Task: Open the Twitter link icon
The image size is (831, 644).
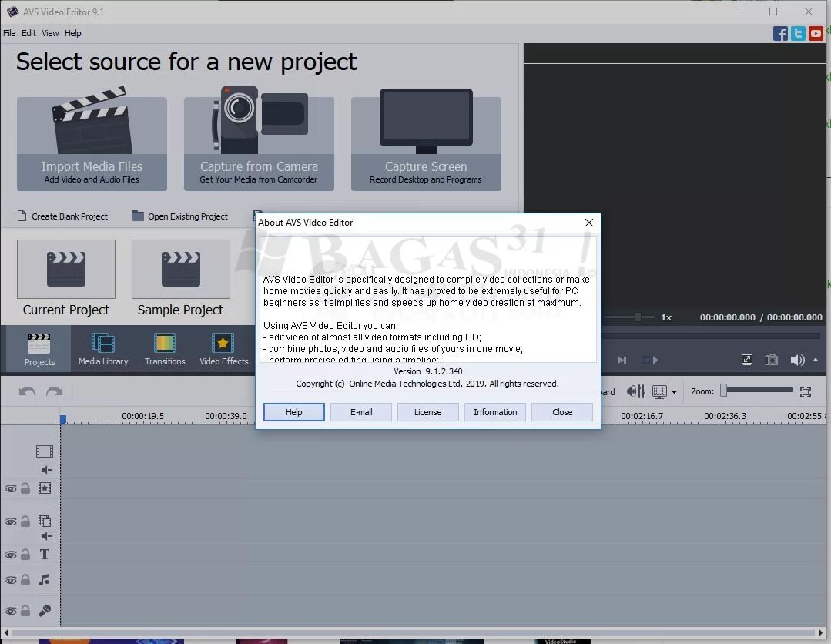Action: click(798, 33)
